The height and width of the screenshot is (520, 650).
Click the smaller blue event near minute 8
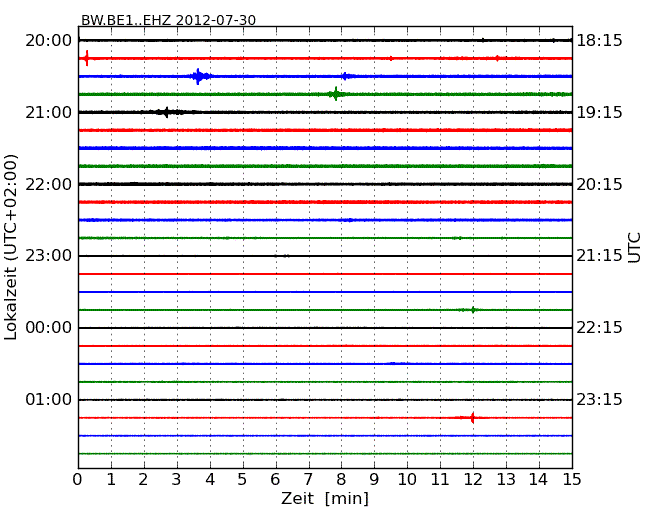pos(347,76)
